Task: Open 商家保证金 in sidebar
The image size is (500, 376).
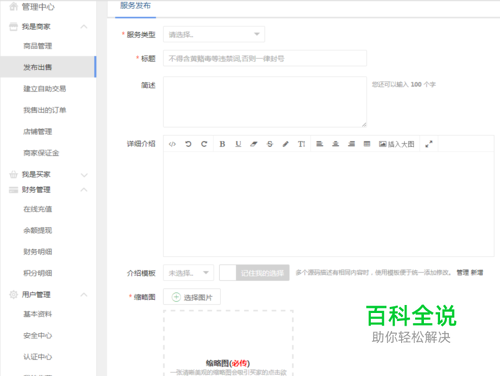Action: 41,153
